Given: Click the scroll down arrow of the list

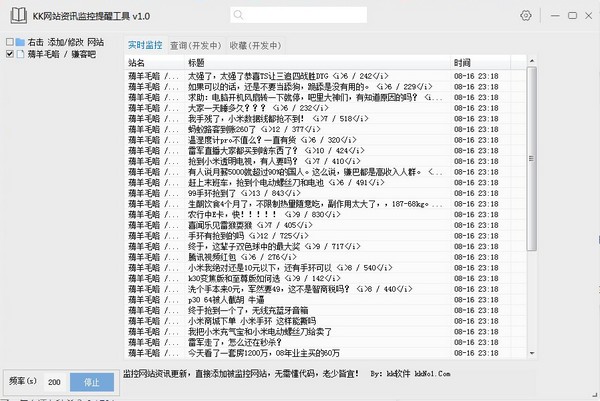Looking at the screenshot, I should coord(532,353).
